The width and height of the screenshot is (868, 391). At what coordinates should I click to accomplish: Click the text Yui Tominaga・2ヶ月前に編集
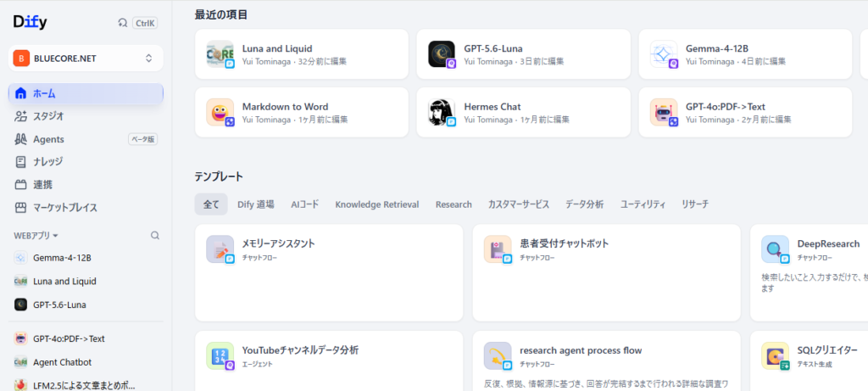[x=738, y=119]
